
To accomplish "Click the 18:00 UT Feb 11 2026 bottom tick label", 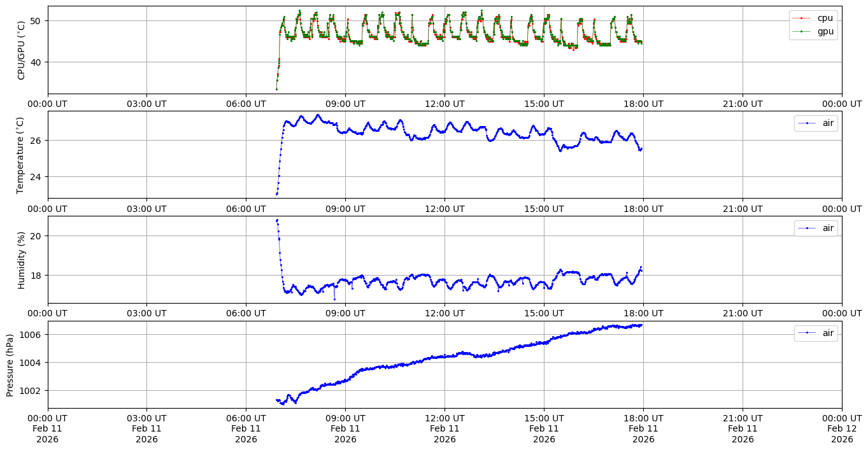I will [643, 428].
